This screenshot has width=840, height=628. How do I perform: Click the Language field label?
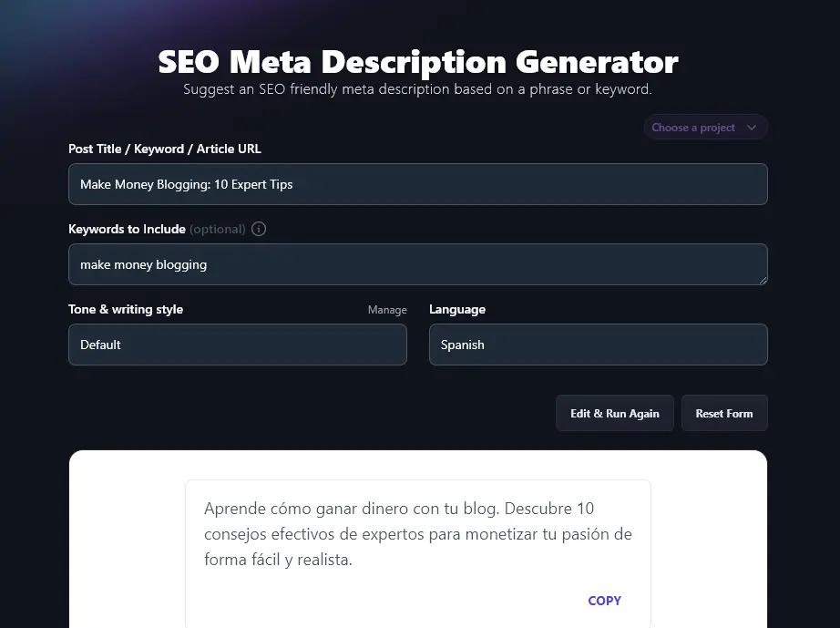tap(457, 309)
